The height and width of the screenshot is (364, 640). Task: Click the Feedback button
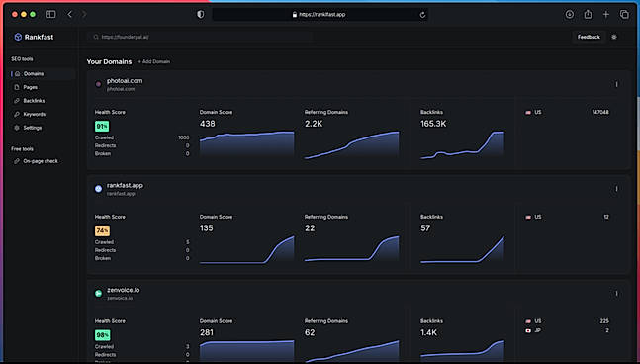589,37
